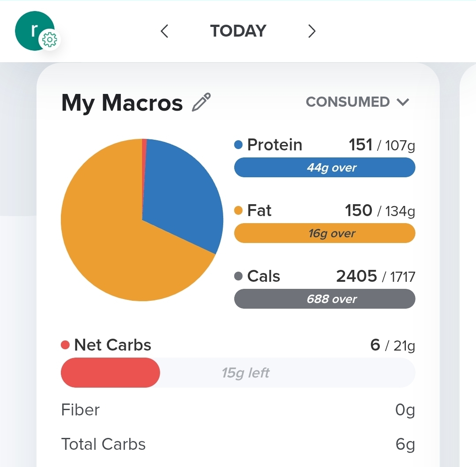Click the Fat '16g over' bar
Image resolution: width=476 pixels, height=467 pixels.
coord(325,233)
